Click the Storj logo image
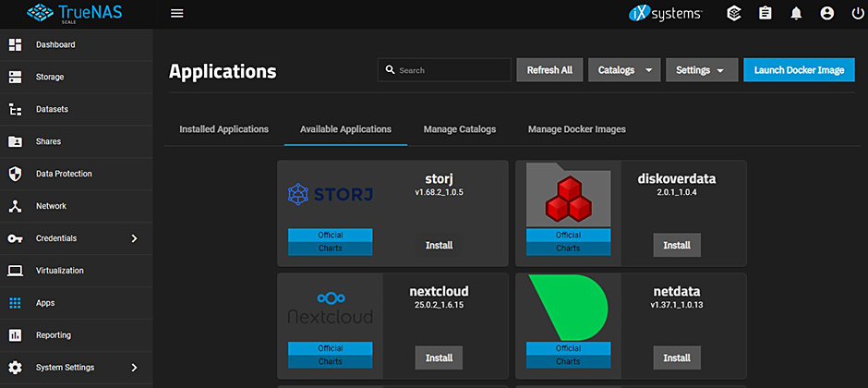The width and height of the screenshot is (868, 388). 331,194
